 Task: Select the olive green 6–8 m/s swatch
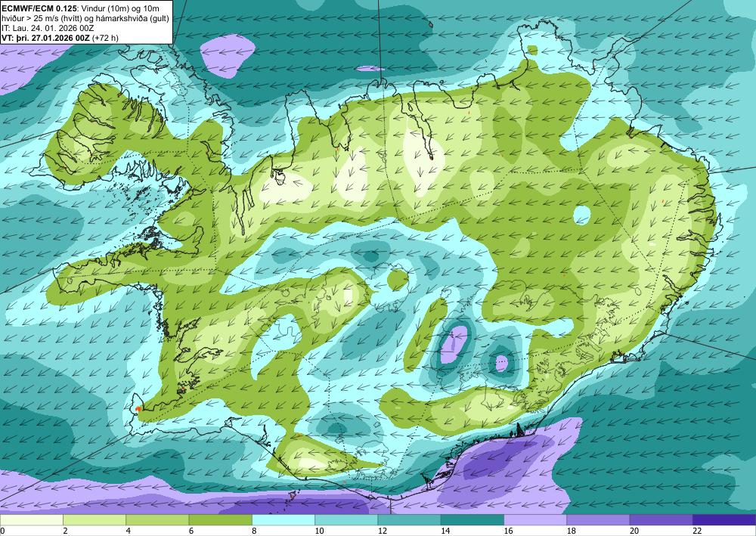point(220,520)
